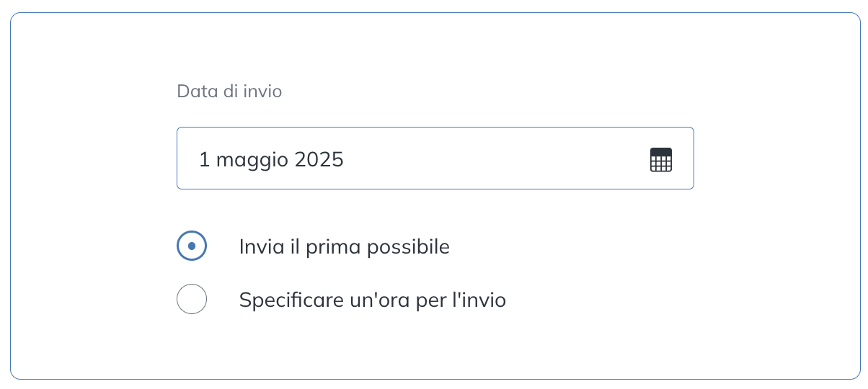
Task: Expand the send date calendar popup
Action: pos(660,159)
